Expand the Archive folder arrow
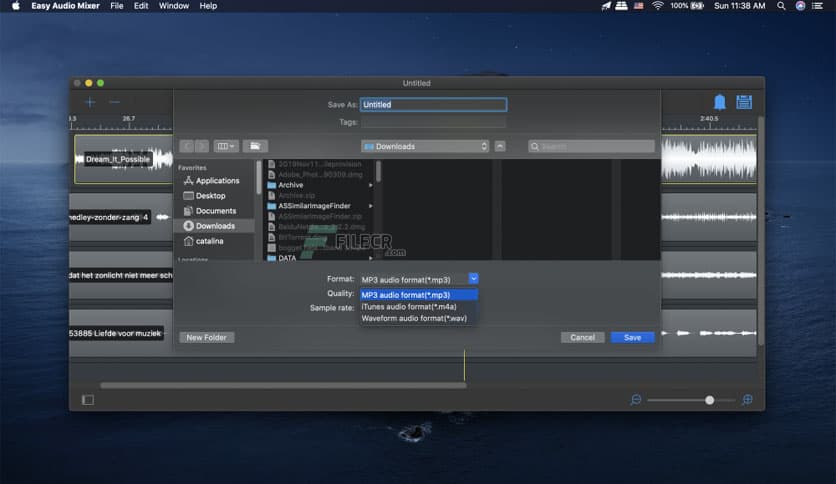 click(370, 185)
